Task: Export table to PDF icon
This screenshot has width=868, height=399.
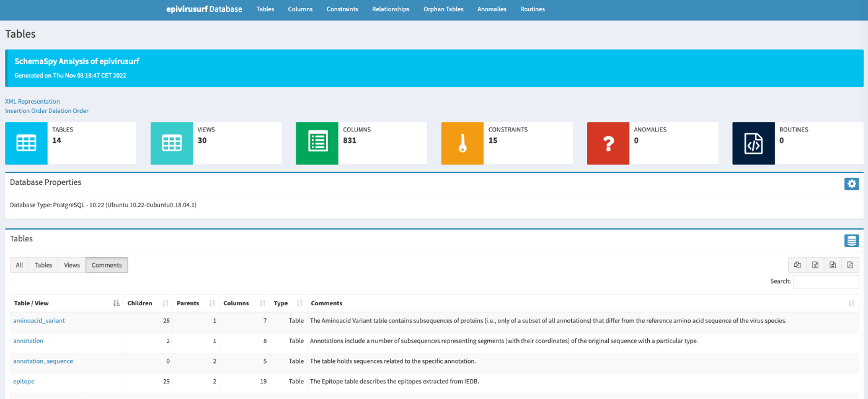Action: tap(850, 265)
